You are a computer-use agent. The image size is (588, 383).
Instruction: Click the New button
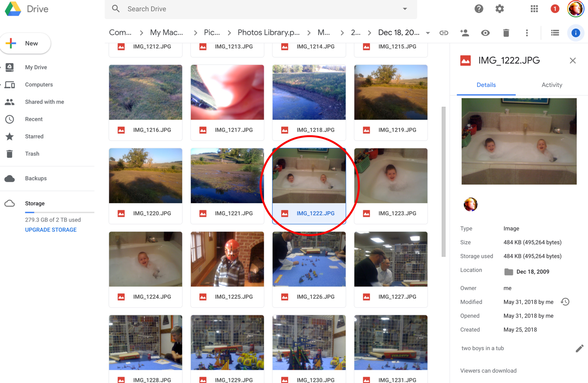click(x=25, y=43)
